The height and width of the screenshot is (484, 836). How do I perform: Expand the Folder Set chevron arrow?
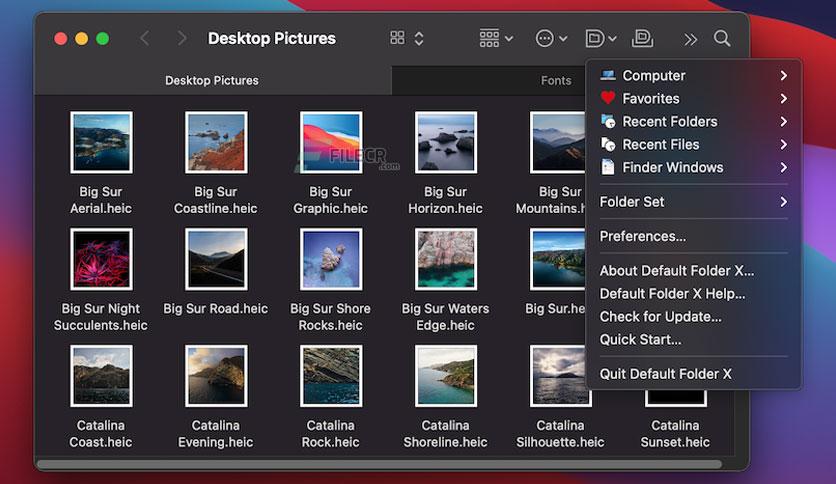pos(783,202)
